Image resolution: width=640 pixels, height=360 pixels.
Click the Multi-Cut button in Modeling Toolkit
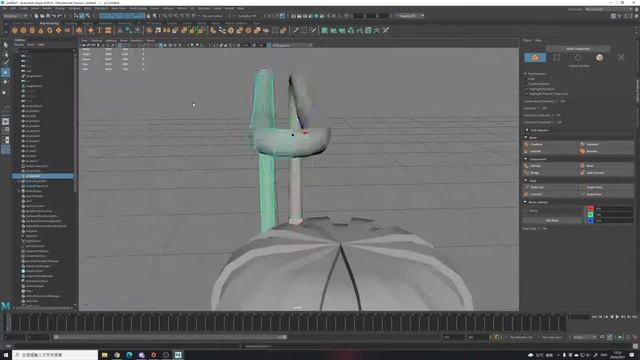click(x=551, y=187)
